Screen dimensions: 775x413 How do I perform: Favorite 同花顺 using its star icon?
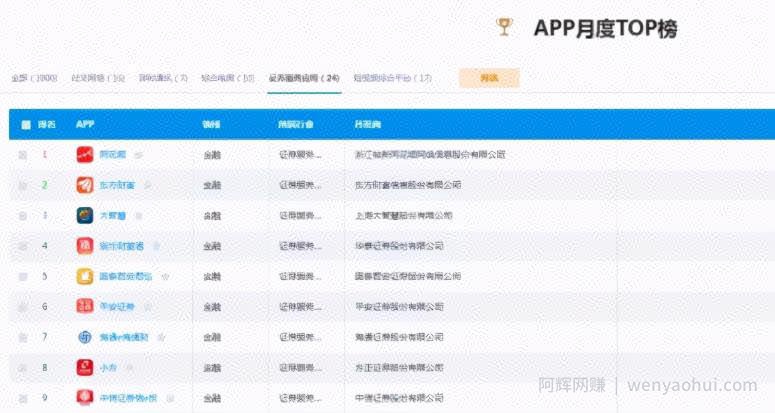pos(139,155)
